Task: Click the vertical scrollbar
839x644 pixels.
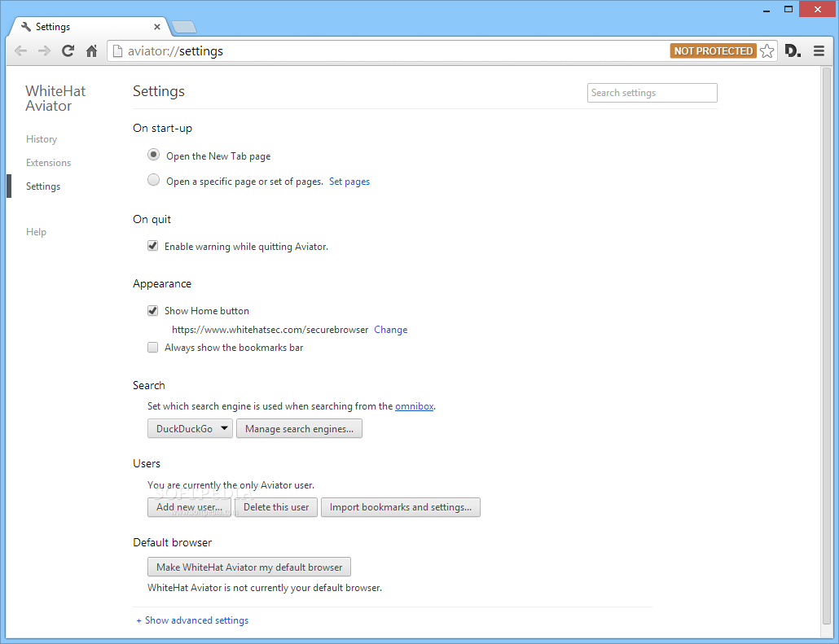Action: pyautogui.click(x=828, y=345)
